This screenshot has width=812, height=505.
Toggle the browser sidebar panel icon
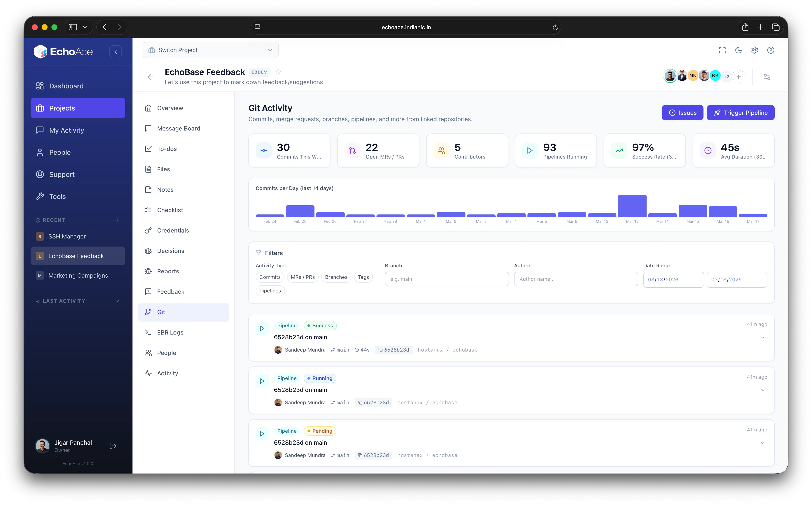[x=73, y=27]
